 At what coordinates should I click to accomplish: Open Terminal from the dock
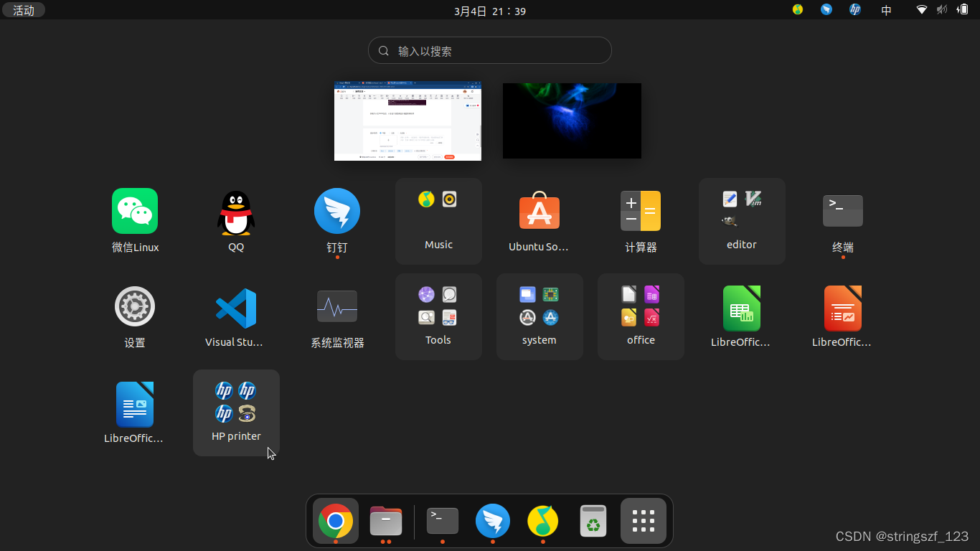pyautogui.click(x=443, y=521)
